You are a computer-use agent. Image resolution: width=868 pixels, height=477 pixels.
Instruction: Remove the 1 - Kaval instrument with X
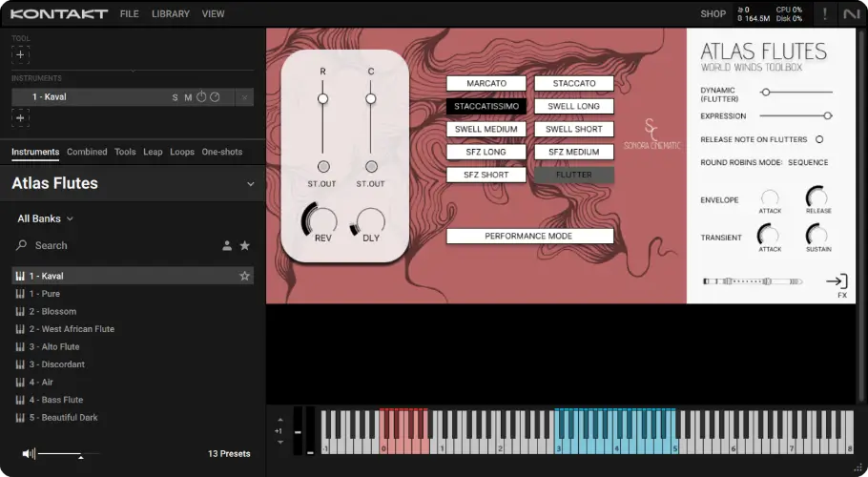244,97
